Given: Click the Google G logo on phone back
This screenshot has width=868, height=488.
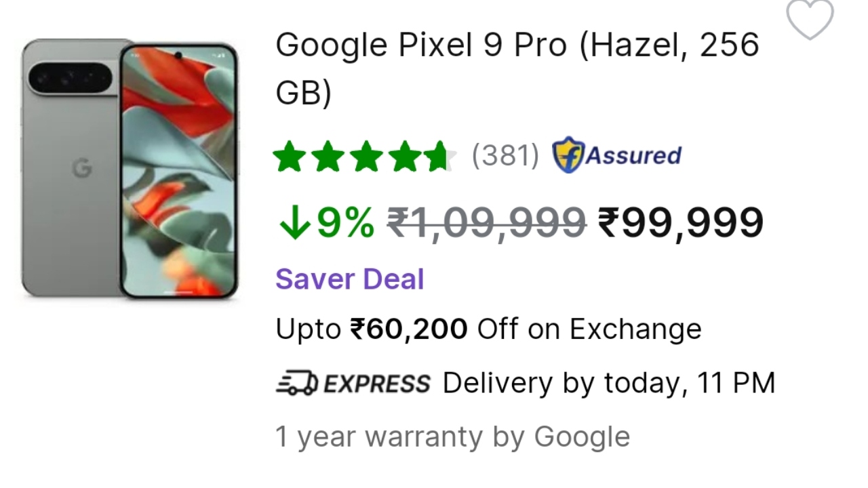Looking at the screenshot, I should click(x=82, y=167).
